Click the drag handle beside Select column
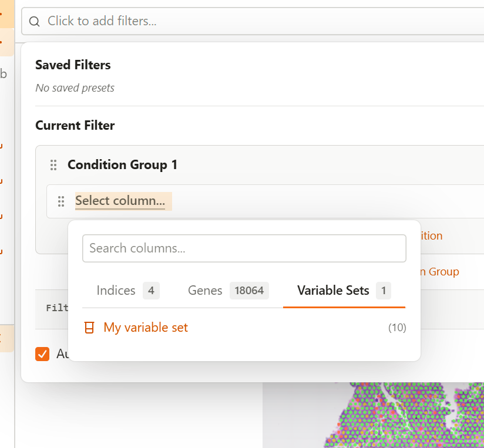The width and height of the screenshot is (484, 448). 60,201
